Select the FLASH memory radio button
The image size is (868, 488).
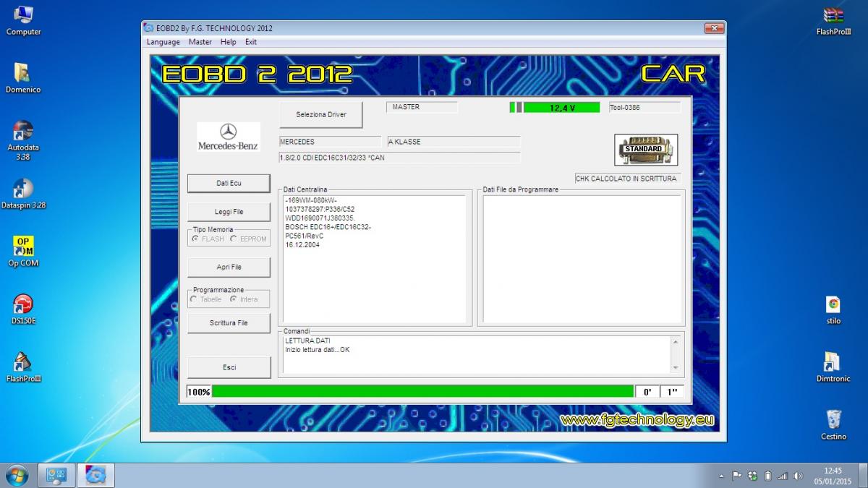pyautogui.click(x=195, y=239)
